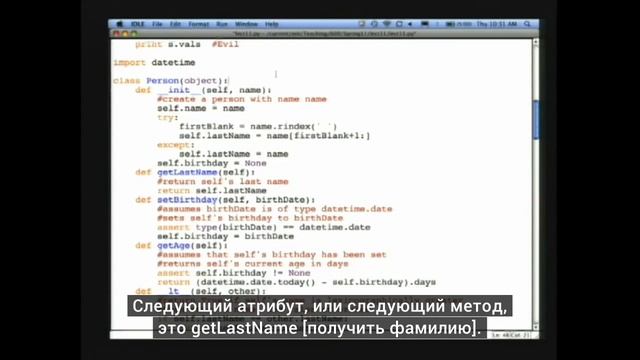Click the scrollbar down arrow
The height and width of the screenshot is (360, 640).
click(x=536, y=327)
